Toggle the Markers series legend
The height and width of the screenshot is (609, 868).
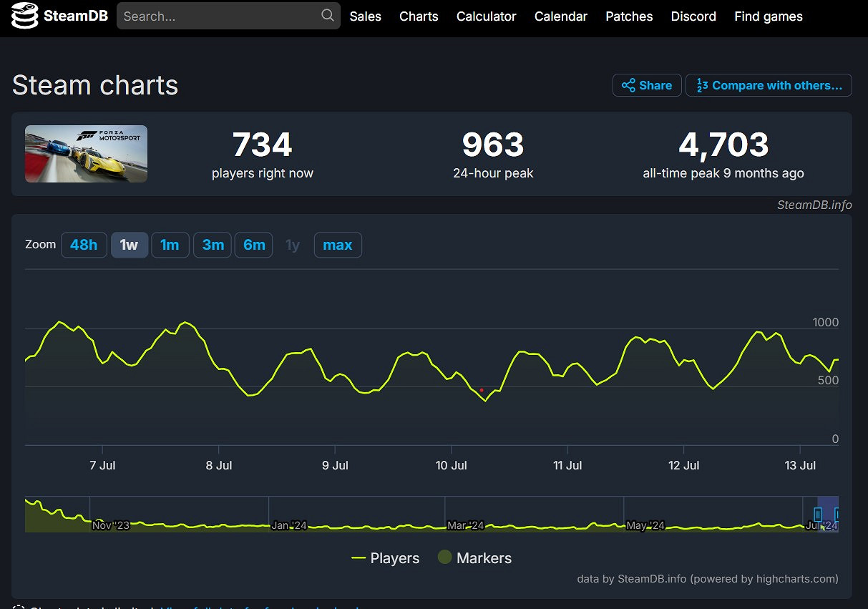point(474,558)
